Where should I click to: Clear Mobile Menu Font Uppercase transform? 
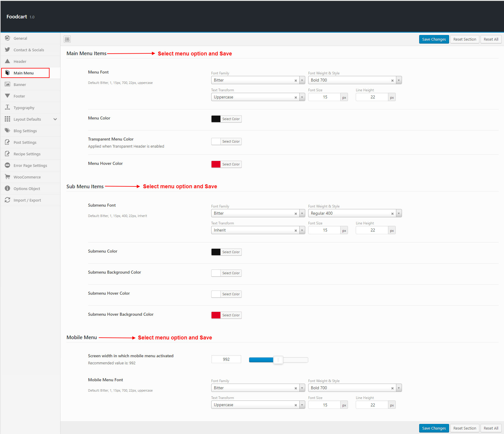(x=296, y=405)
